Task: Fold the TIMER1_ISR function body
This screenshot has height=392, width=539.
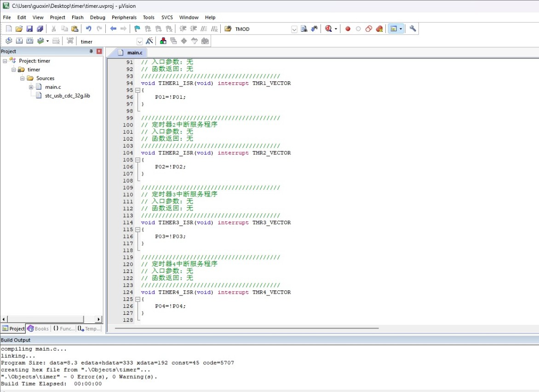Action: pyautogui.click(x=138, y=91)
